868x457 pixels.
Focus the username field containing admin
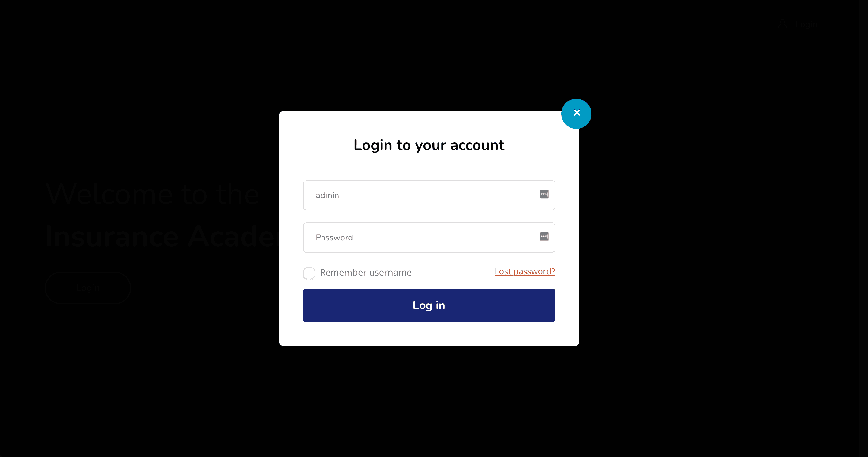pyautogui.click(x=429, y=195)
